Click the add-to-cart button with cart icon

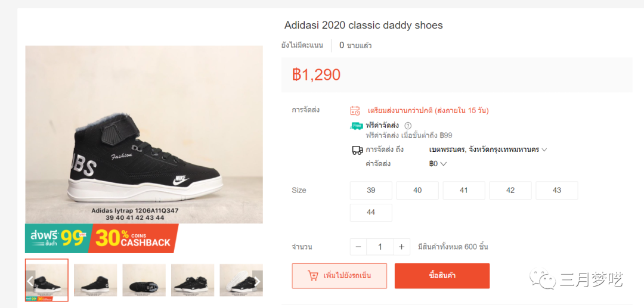pos(339,276)
